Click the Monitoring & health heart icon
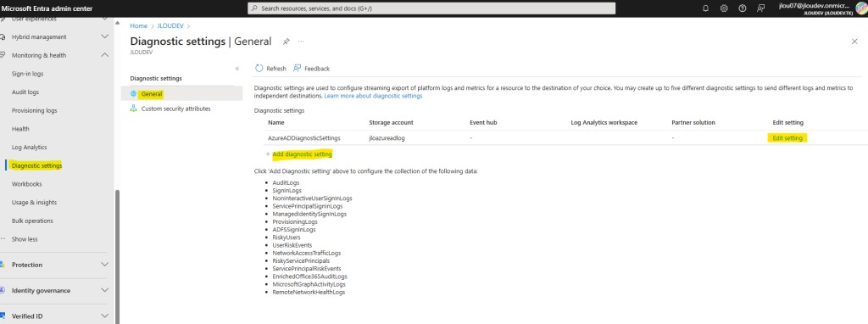Viewport: 868px width, 324px height. (3, 55)
